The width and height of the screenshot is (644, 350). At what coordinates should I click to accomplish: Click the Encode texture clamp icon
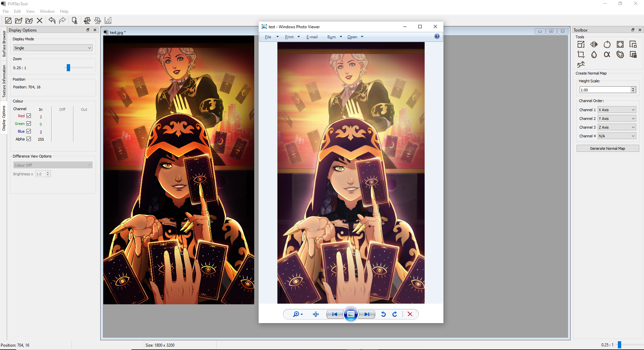click(x=74, y=20)
